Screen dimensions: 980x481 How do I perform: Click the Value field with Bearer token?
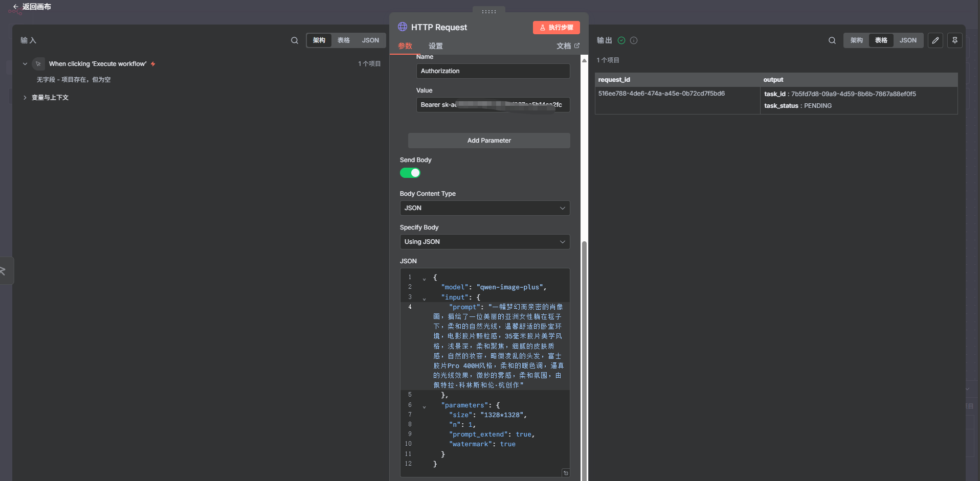(493, 105)
